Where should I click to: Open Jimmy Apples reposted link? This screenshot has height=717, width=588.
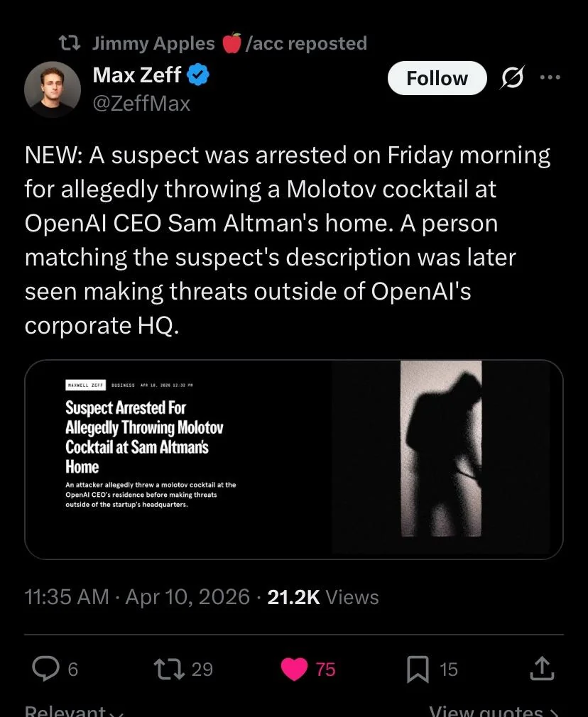point(229,43)
